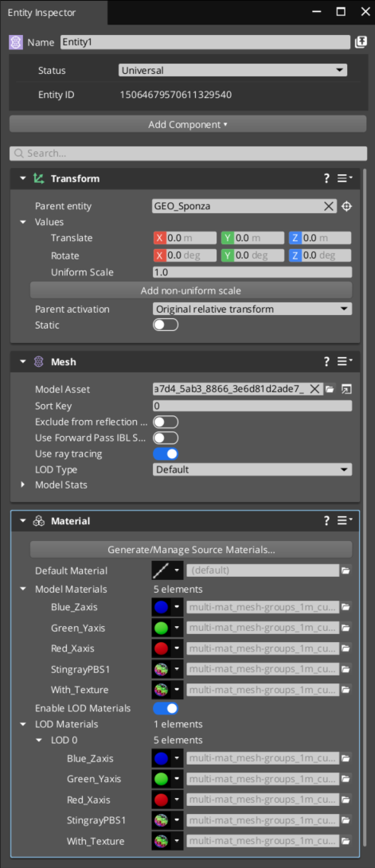The width and height of the screenshot is (375, 868).
Task: Open the Material component hamburger menu
Action: click(x=344, y=520)
